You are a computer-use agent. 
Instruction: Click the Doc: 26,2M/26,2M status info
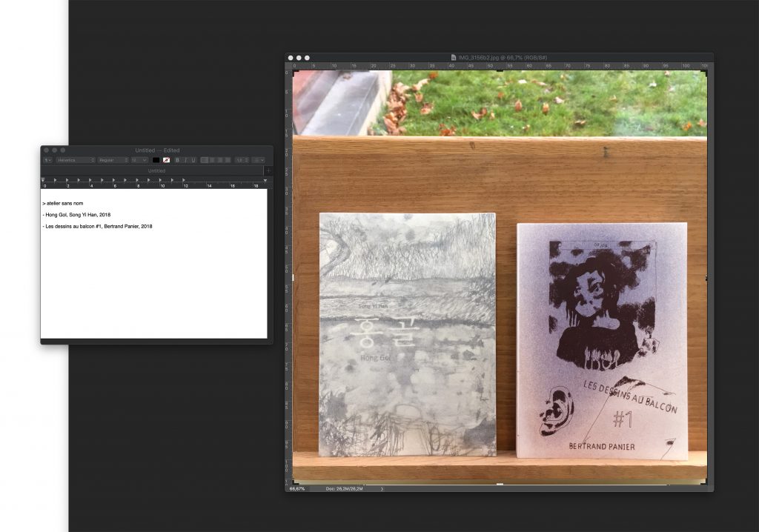pyautogui.click(x=344, y=488)
